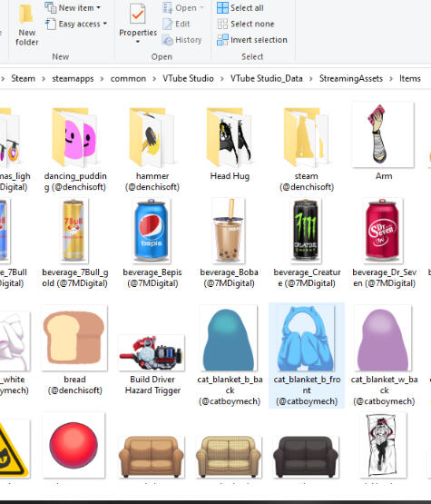Viewport: 431px width, 504px height.
Task: Expand chevron after VTube Studio breadcrumb
Action: (222, 79)
